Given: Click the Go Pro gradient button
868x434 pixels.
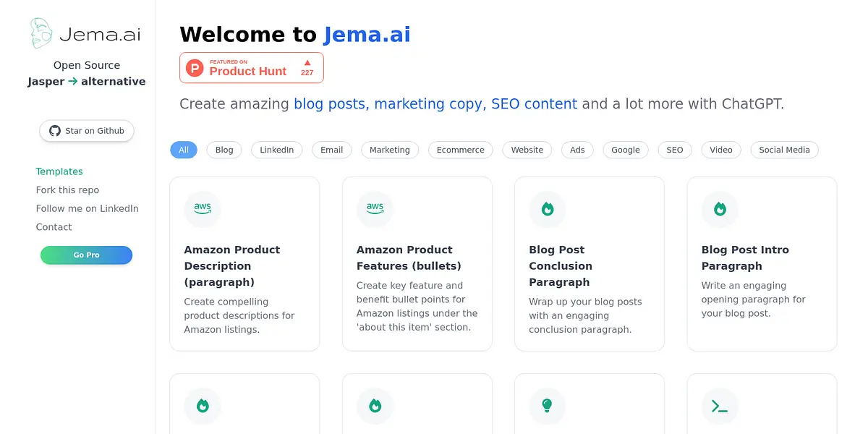Looking at the screenshot, I should 86,255.
